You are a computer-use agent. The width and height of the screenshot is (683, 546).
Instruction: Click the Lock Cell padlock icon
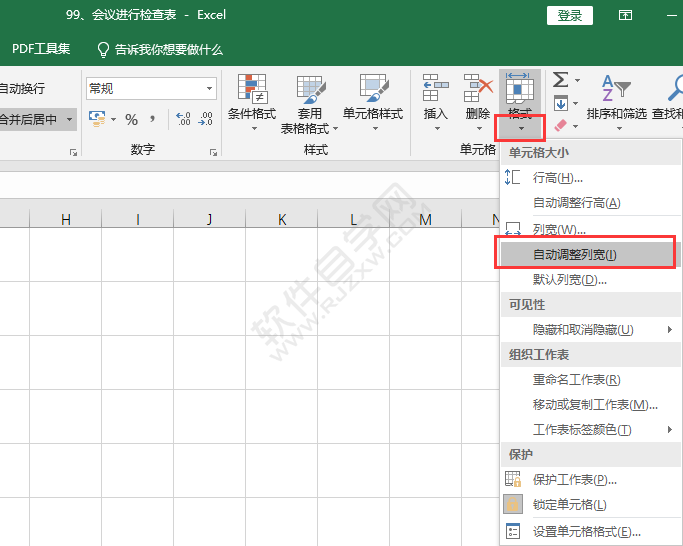tap(513, 505)
